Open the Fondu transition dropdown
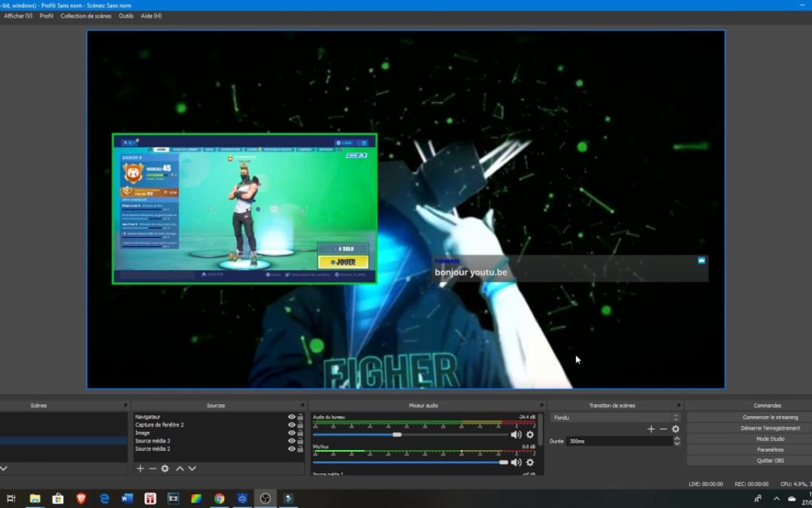Image resolution: width=812 pixels, height=508 pixels. tap(675, 417)
